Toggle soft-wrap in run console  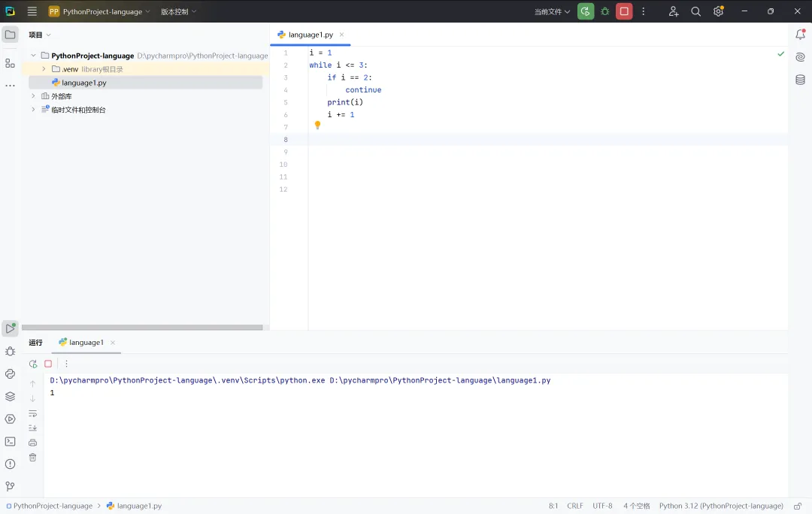[x=32, y=413]
